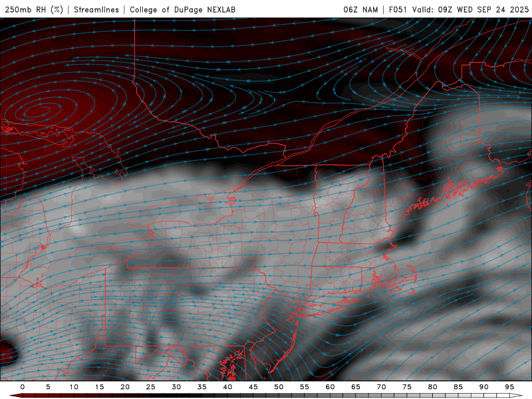This screenshot has width=532, height=399.
Task: Click the "Streamlines" label in the header
Action: pos(96,9)
